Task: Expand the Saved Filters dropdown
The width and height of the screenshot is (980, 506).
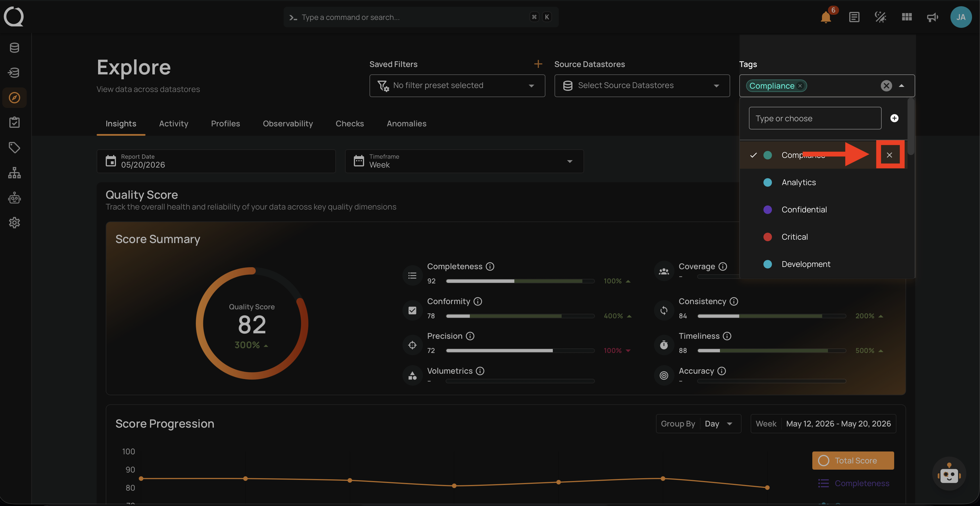Action: click(x=457, y=85)
